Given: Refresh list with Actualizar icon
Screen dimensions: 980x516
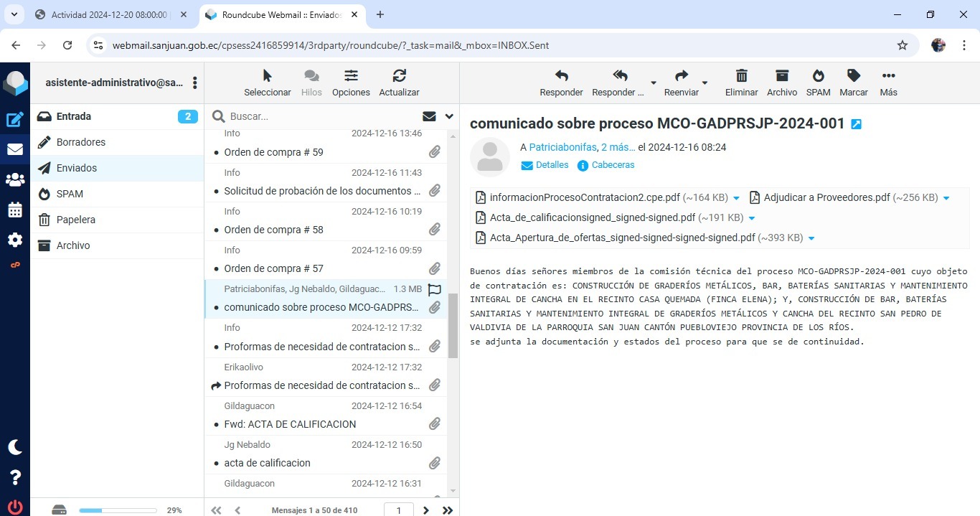Looking at the screenshot, I should click(x=399, y=76).
